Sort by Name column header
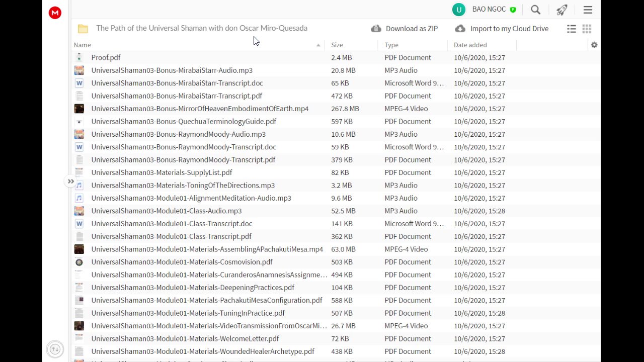The image size is (644, 362). (x=197, y=45)
